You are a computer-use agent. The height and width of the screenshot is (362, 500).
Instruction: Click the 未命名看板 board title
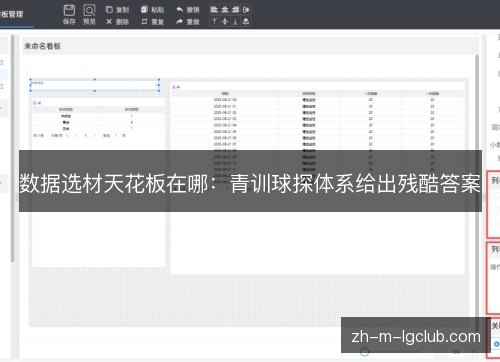tap(42, 46)
